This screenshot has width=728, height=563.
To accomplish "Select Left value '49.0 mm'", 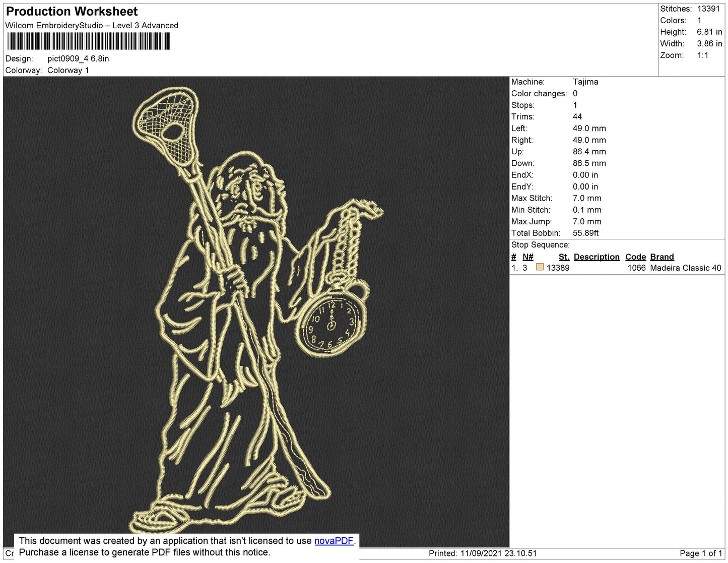I will pos(589,128).
